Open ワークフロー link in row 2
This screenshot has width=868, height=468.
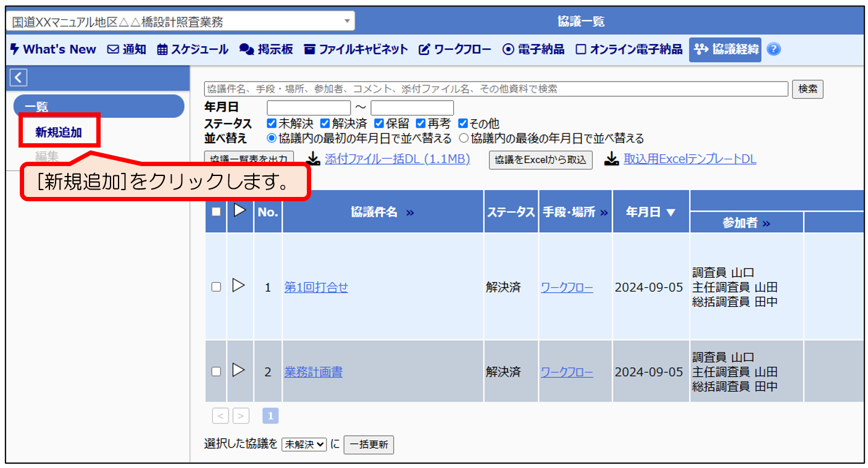(x=567, y=372)
